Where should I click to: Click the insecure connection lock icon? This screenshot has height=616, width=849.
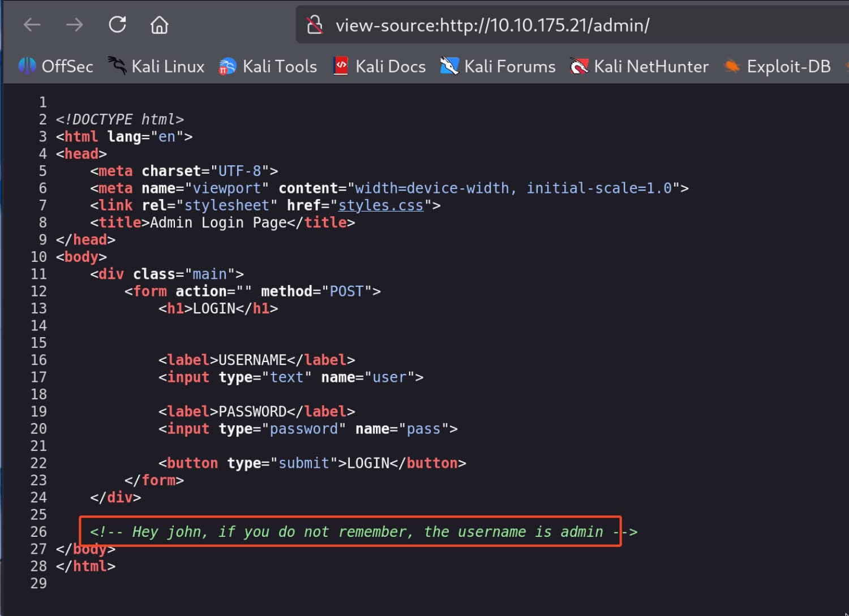(315, 25)
